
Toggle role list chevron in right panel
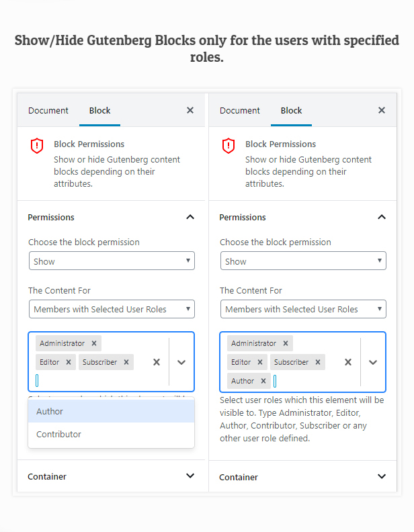click(373, 362)
